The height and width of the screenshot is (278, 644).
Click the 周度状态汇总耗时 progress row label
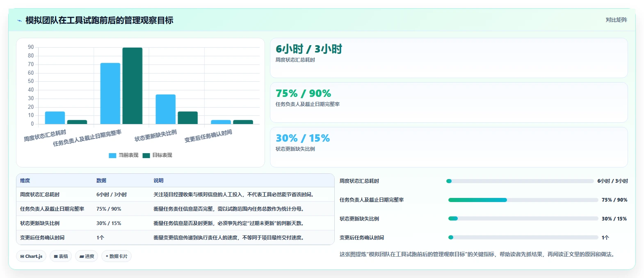click(359, 181)
